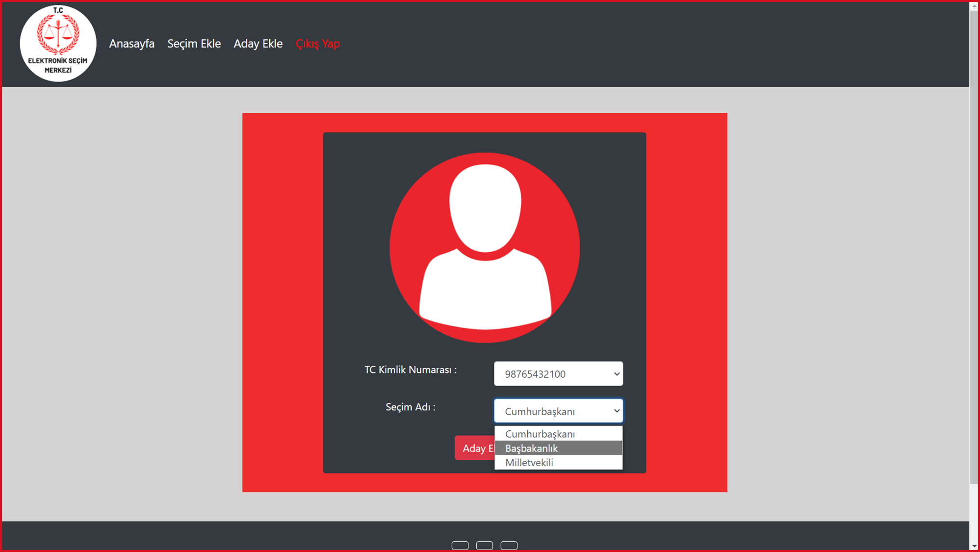Go to Anasayfa in navigation
Image resolution: width=980 pixels, height=552 pixels.
point(131,44)
